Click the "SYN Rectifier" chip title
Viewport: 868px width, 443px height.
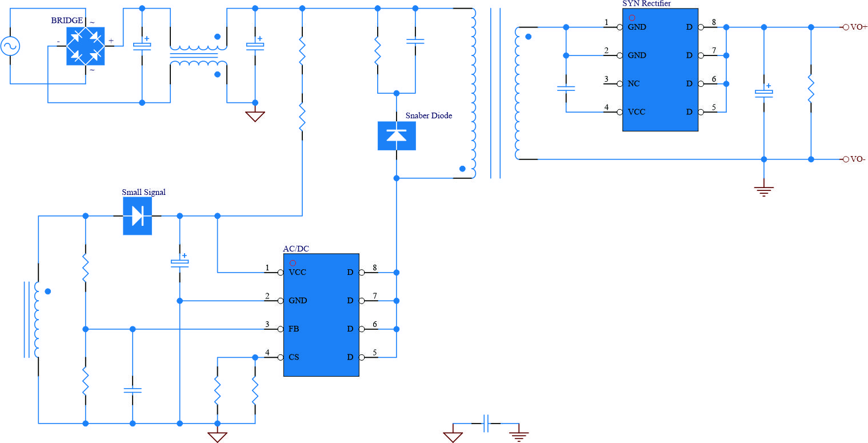click(646, 3)
